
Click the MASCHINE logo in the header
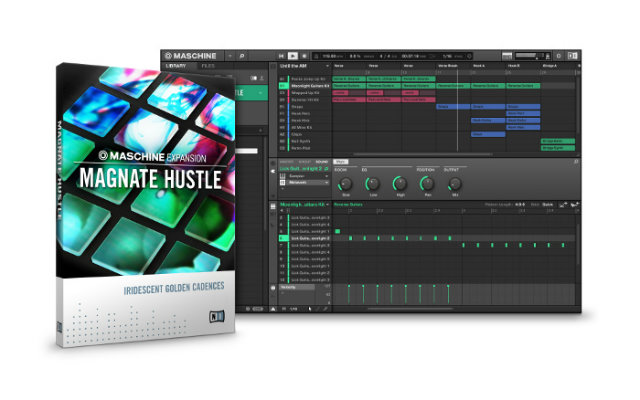click(191, 56)
